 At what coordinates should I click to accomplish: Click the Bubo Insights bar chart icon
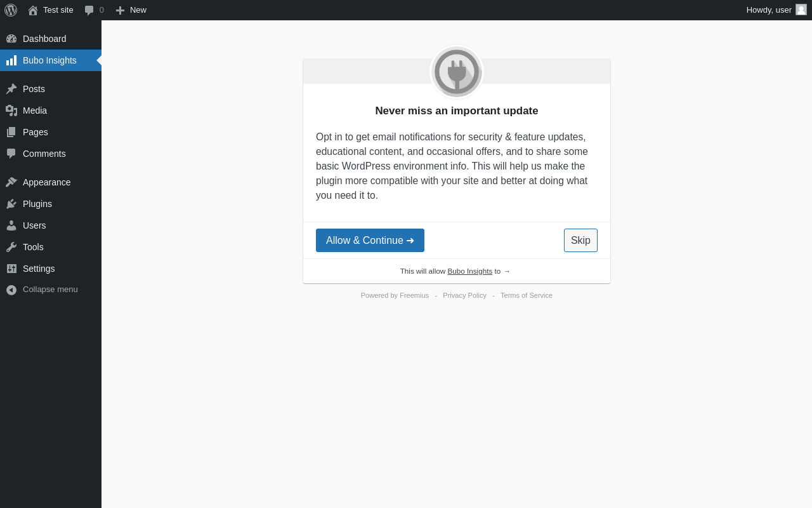11,60
